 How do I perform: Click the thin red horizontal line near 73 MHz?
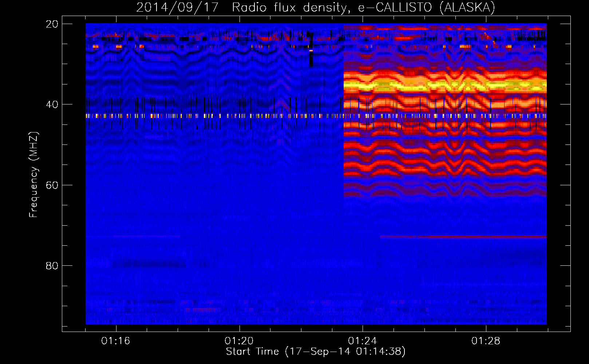(x=463, y=237)
